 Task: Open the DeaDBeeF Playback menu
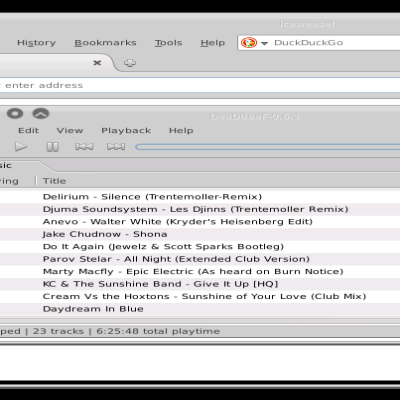126,130
